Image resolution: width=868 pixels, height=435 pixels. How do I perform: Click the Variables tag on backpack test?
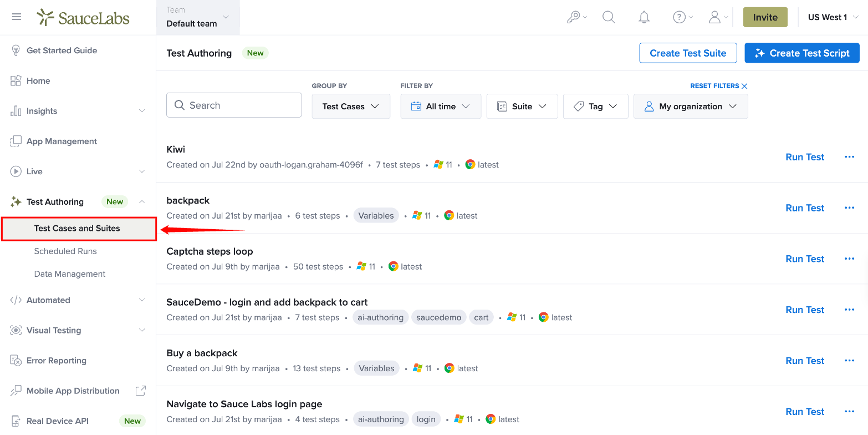pyautogui.click(x=376, y=216)
